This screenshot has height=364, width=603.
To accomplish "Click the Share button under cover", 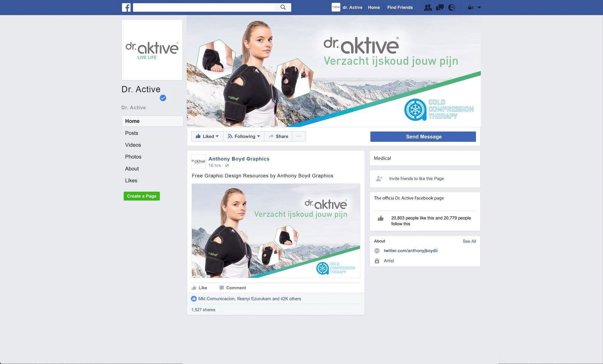I will 278,136.
